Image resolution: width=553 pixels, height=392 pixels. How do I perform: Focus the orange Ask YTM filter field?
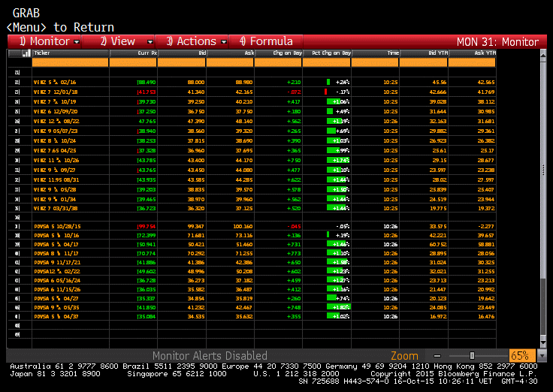click(x=472, y=63)
